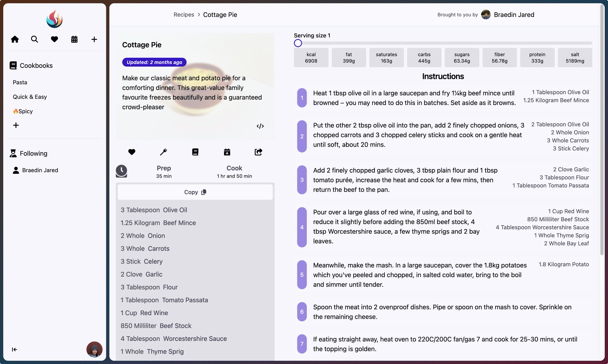Click '2 Clove Garlic' in ingredient list

point(142,274)
